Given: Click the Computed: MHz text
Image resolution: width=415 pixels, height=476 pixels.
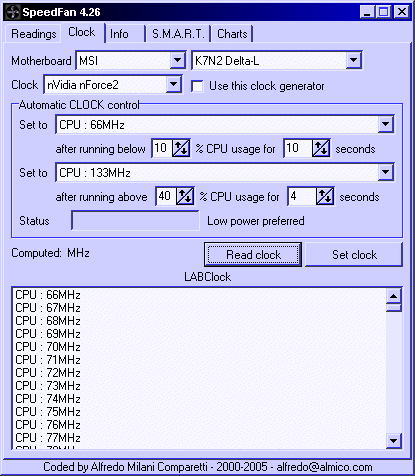Looking at the screenshot, I should click(50, 253).
